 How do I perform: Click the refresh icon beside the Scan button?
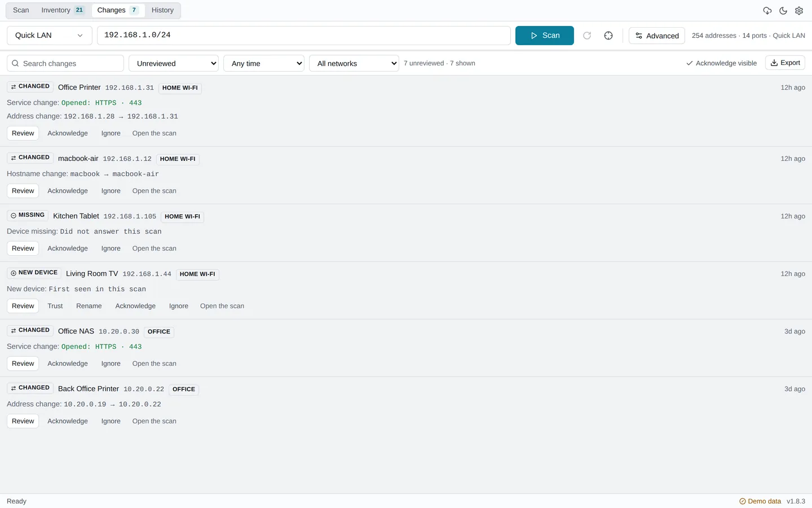click(587, 36)
